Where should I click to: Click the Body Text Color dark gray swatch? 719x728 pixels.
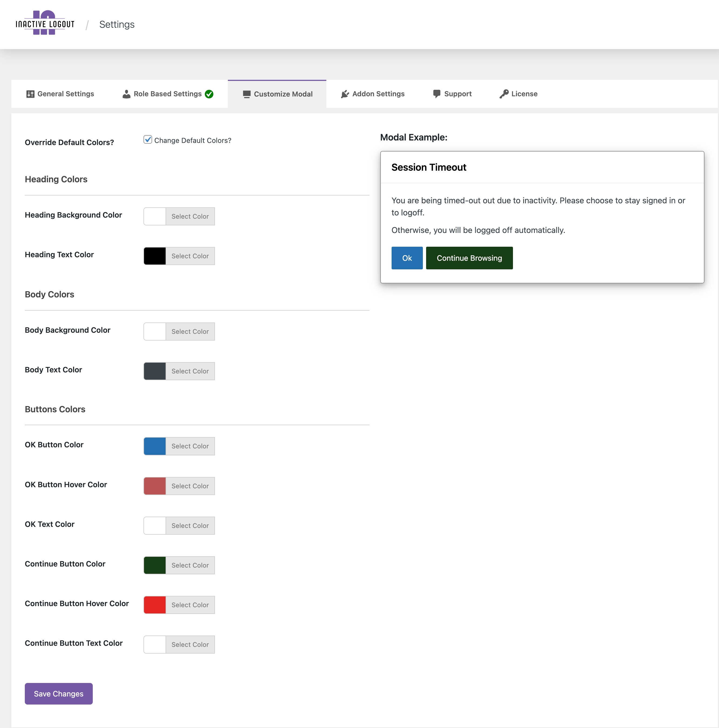click(155, 371)
